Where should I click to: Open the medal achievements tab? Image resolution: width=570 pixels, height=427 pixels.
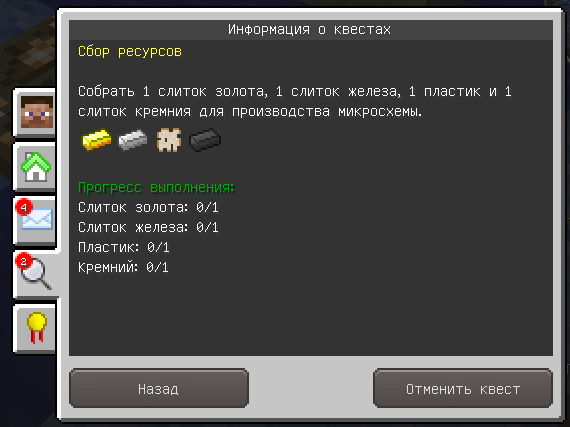point(35,329)
